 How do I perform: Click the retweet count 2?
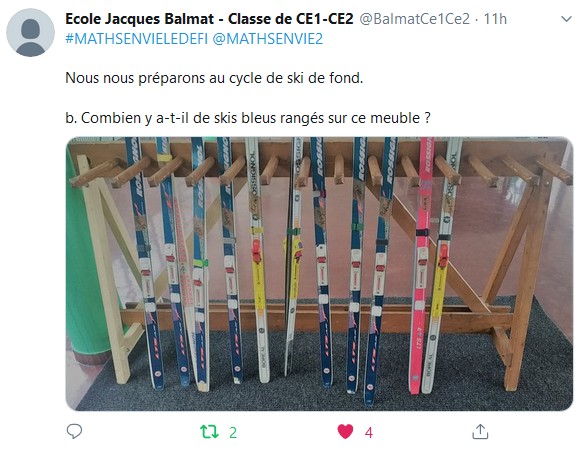[233, 433]
